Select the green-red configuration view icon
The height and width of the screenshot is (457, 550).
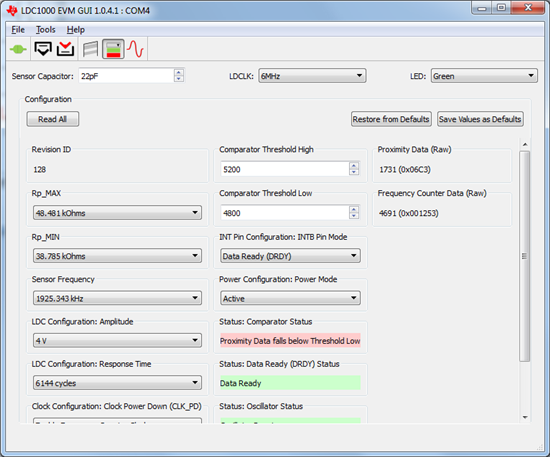pos(113,49)
